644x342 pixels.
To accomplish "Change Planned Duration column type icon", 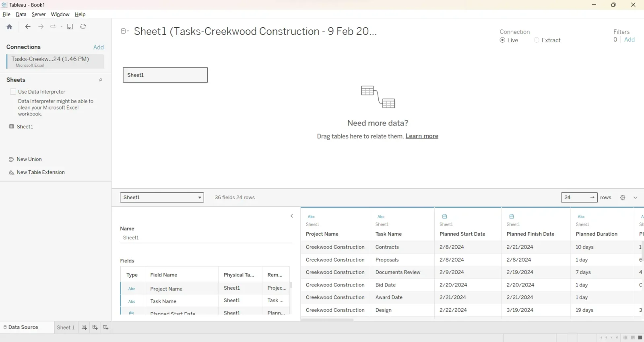I will point(581,216).
